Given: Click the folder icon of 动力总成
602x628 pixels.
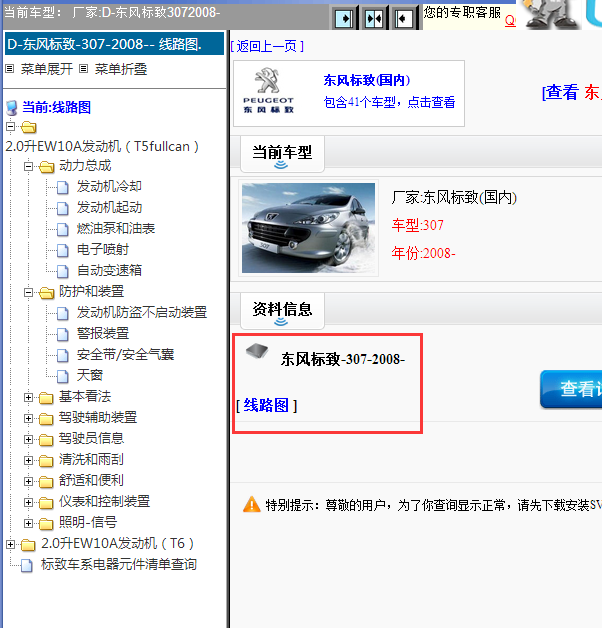Looking at the screenshot, I should point(46,167).
